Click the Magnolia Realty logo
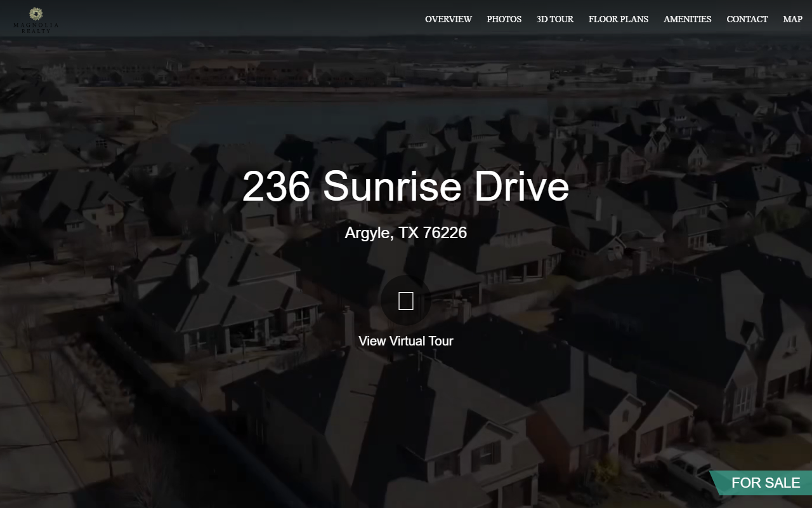812x508 pixels. coord(36,20)
